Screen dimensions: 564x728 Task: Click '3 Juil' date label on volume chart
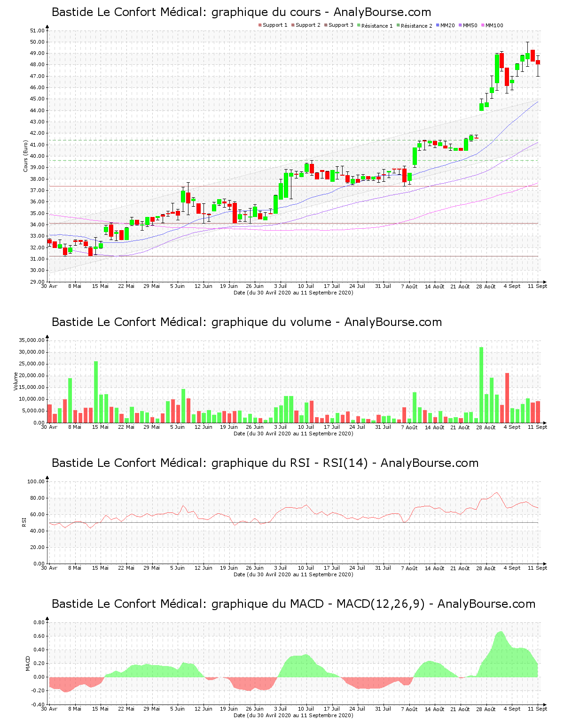[281, 427]
